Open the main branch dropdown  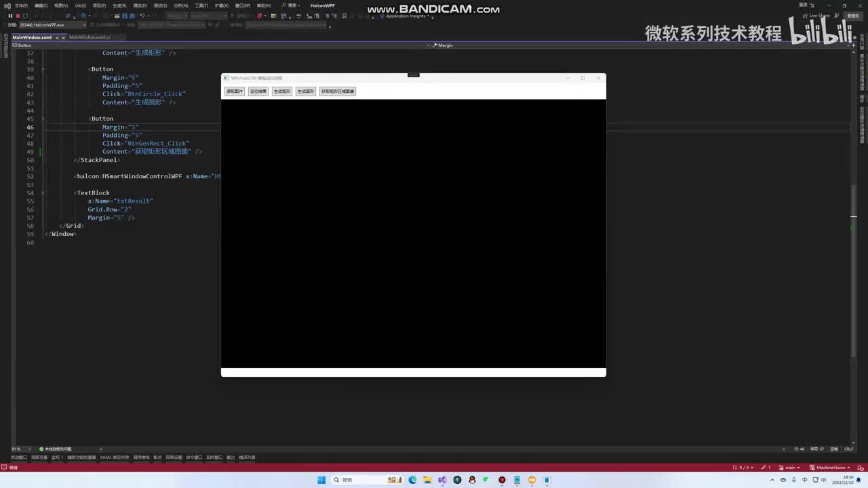click(x=789, y=468)
